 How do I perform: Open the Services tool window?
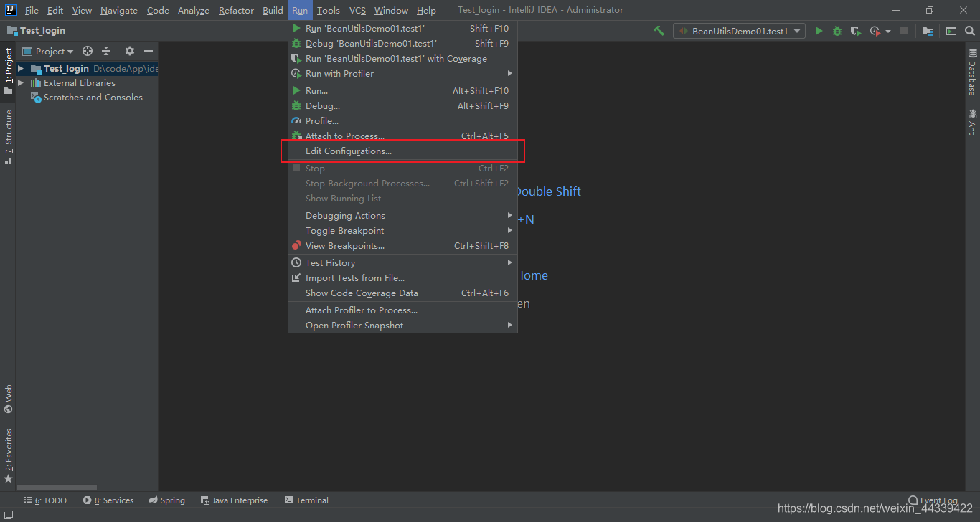coord(108,500)
